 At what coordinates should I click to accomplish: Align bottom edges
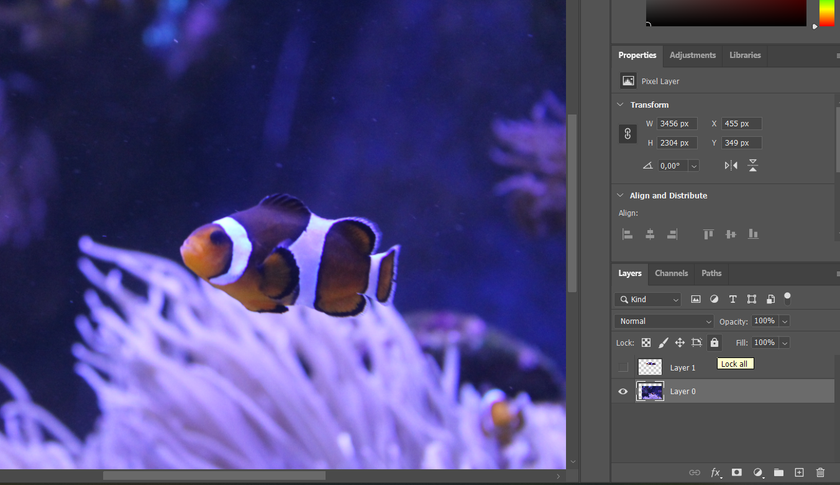(753, 234)
